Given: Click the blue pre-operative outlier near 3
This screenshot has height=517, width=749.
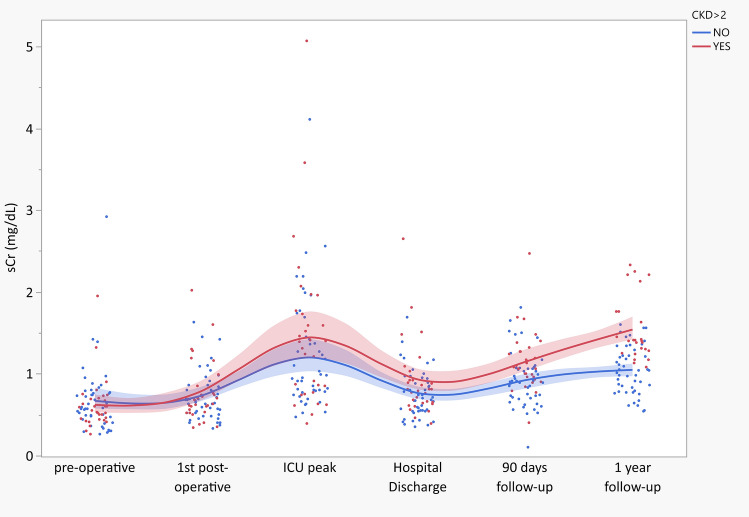Looking at the screenshot, I should click(106, 216).
